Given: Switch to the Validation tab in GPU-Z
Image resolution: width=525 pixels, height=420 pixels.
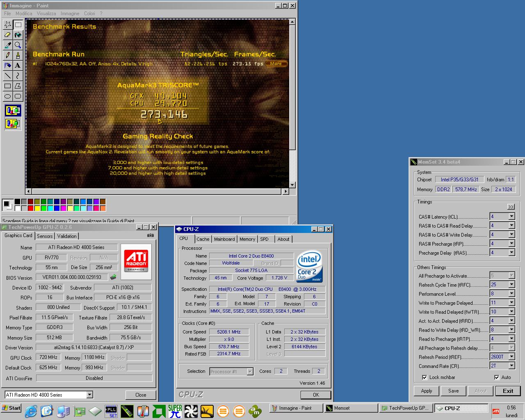Looking at the screenshot, I should point(67,236).
